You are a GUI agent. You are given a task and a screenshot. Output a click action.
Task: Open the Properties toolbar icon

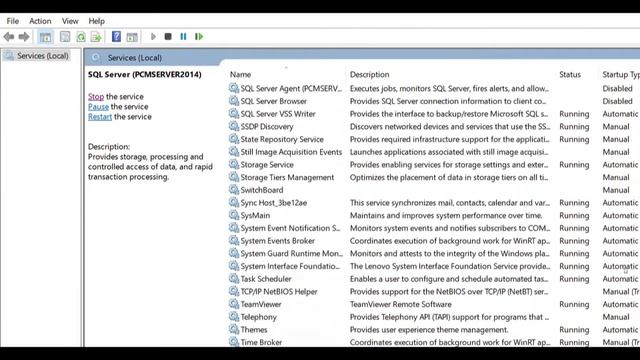click(x=65, y=37)
